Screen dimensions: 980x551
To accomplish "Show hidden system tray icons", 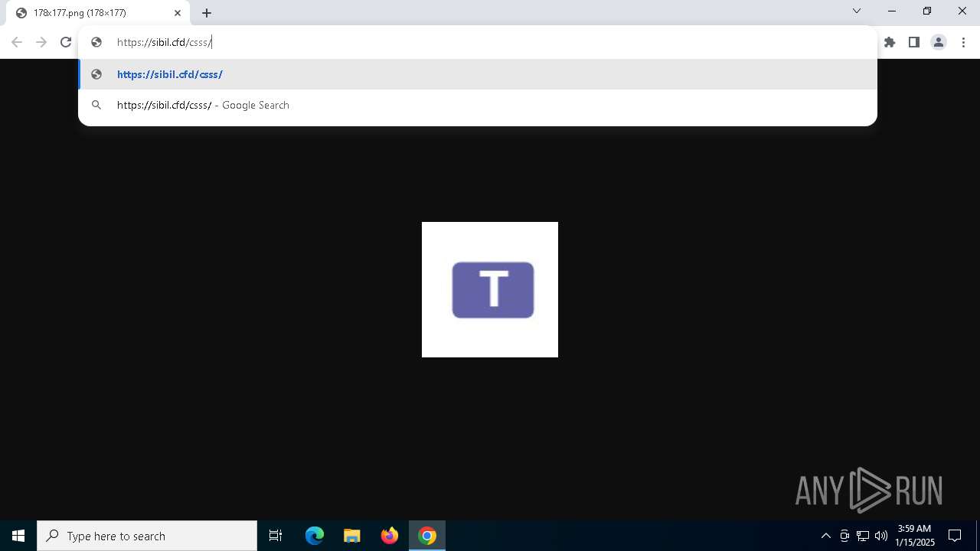I will 825,536.
